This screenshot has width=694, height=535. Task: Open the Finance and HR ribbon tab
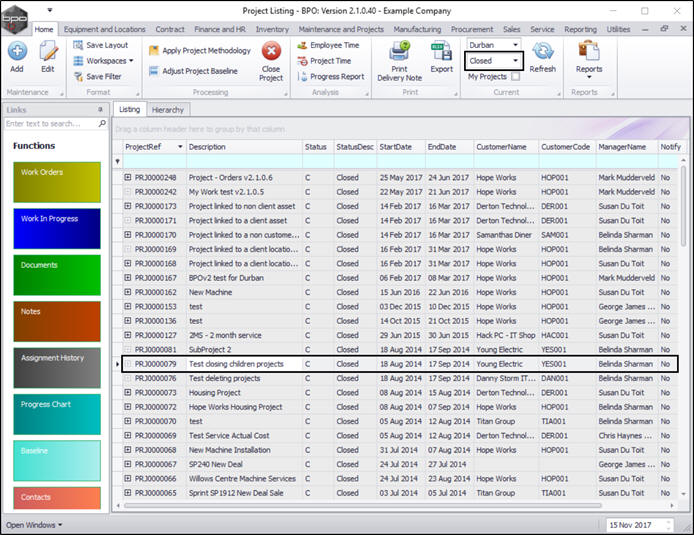pos(219,30)
